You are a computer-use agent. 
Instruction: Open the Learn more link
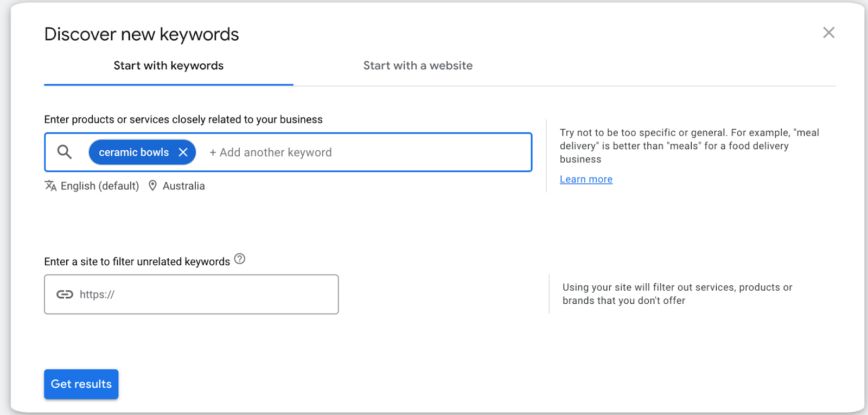586,180
